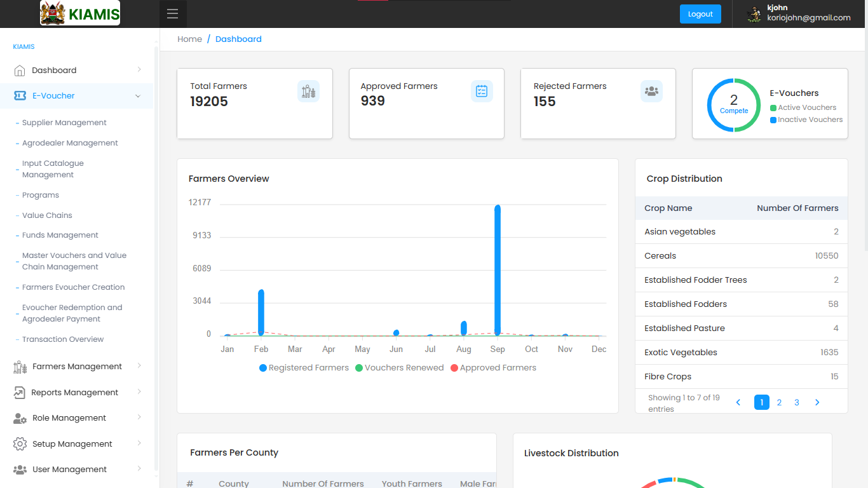The image size is (868, 488).
Task: Click the Setup Management gear icon
Action: [x=20, y=444]
